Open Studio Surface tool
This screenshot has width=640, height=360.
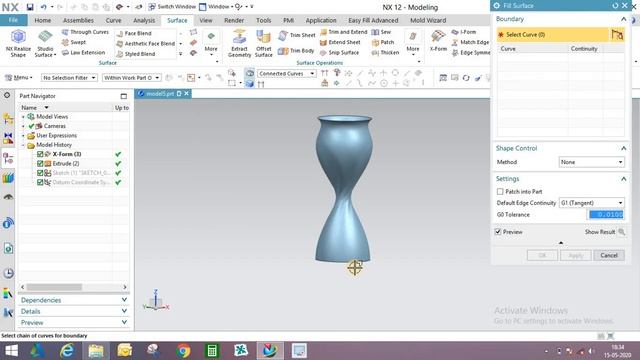click(x=45, y=43)
